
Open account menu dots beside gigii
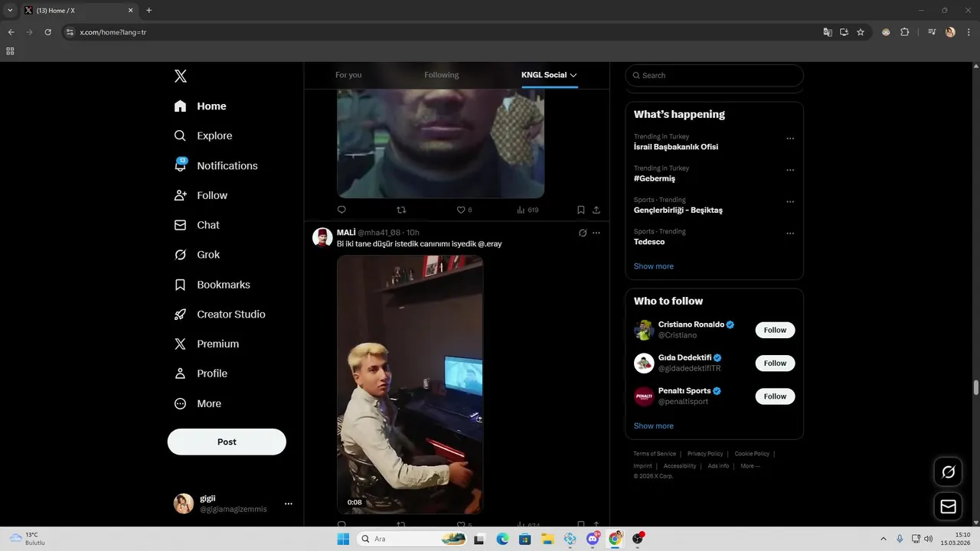point(289,504)
